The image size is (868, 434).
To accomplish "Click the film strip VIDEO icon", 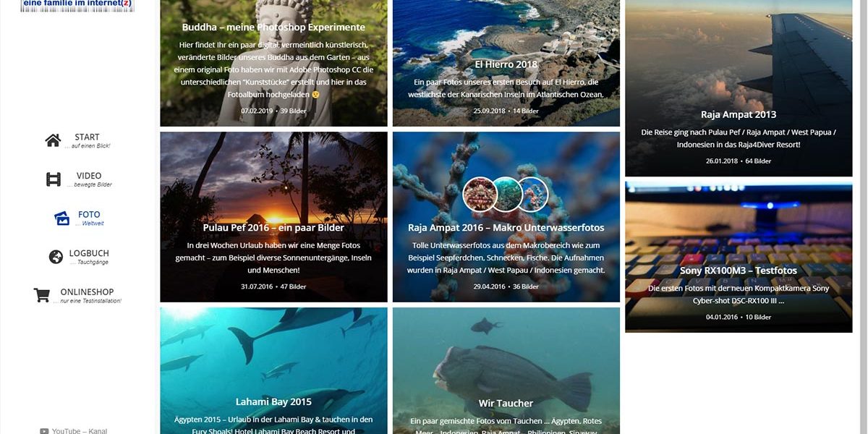I will (54, 179).
